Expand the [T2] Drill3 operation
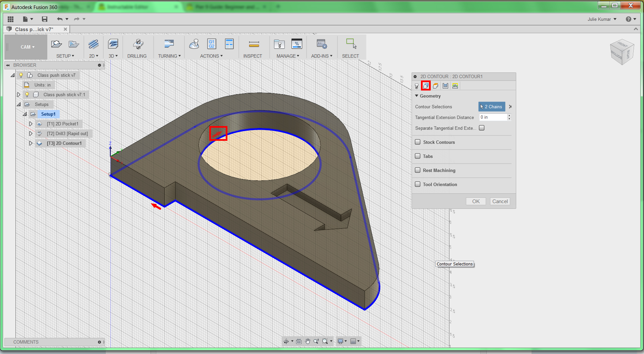Screen dimensions: 644x354 click(31, 133)
